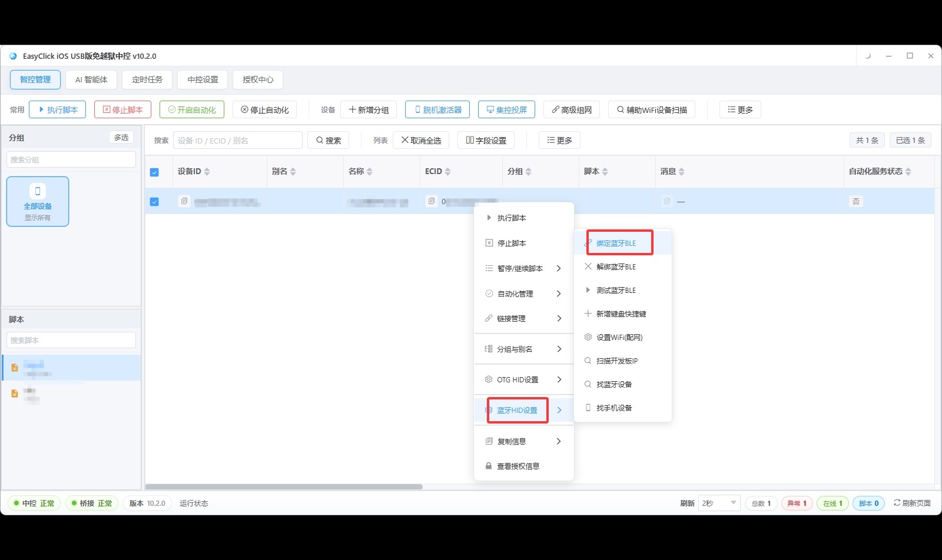Click the red 停止脚本 toolbar button

click(122, 109)
